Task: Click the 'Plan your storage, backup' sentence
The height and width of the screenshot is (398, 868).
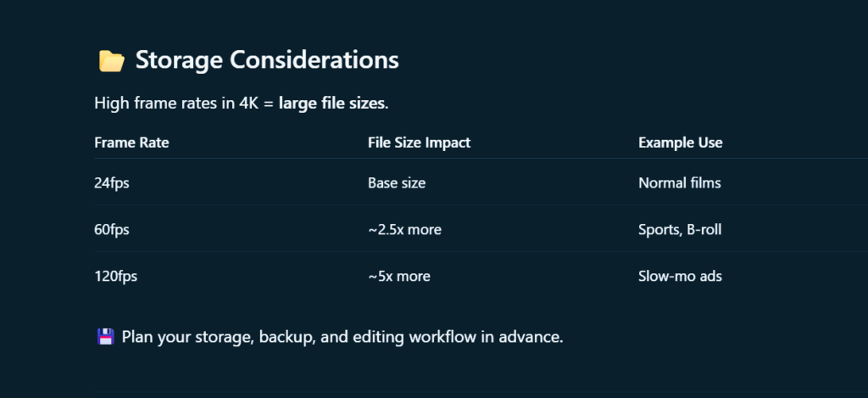Action: coord(342,337)
